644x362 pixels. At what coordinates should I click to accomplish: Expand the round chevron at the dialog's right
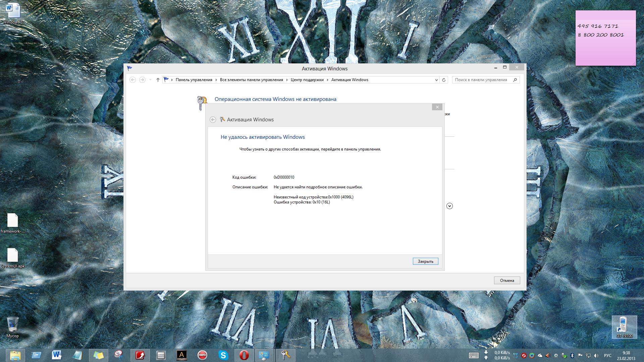point(450,206)
